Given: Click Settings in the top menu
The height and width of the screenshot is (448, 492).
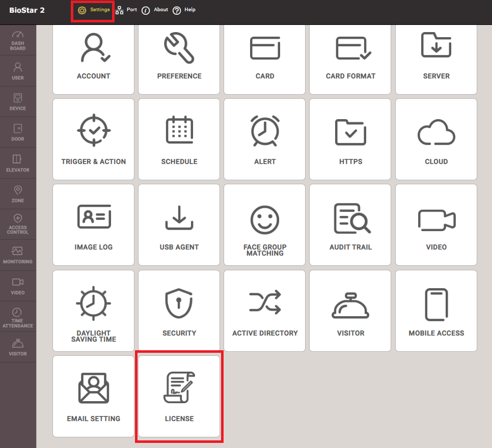Looking at the screenshot, I should (94, 10).
